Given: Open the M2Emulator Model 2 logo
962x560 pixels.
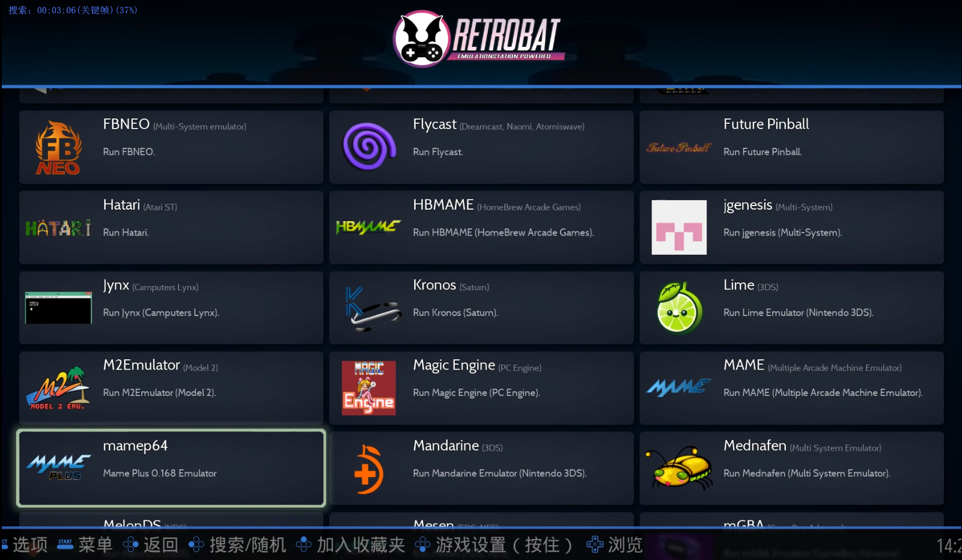Looking at the screenshot, I should click(x=58, y=388).
